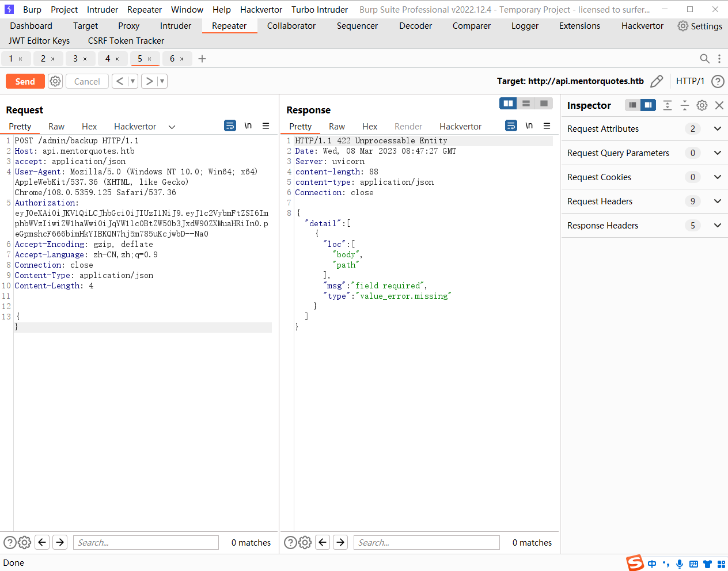Screen dimensions: 728x571
Task: Click the Repeater request settings gear
Action: point(55,81)
